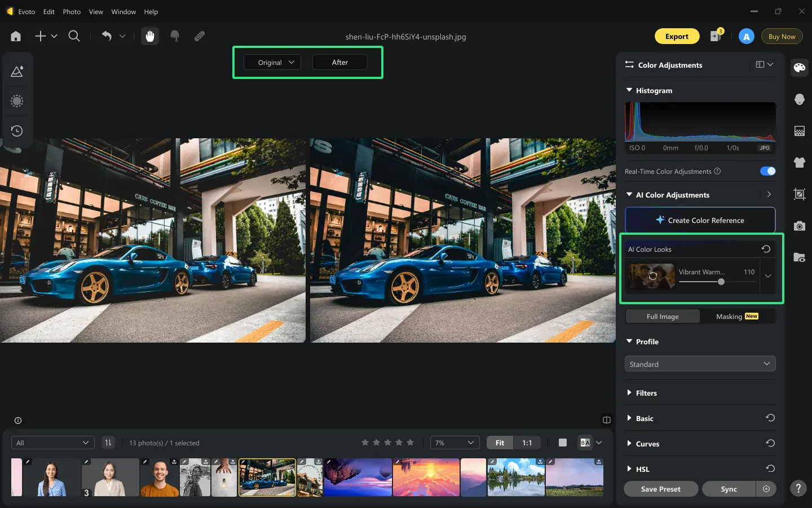
Task: Click the info icon above the filmstrip
Action: pyautogui.click(x=18, y=421)
